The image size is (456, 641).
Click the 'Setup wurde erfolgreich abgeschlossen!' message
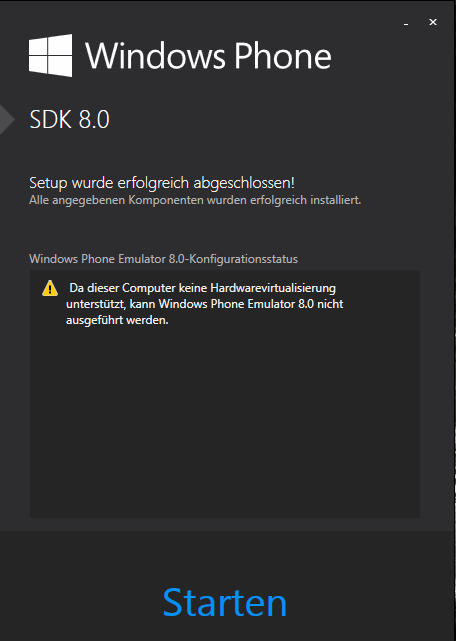(x=162, y=183)
